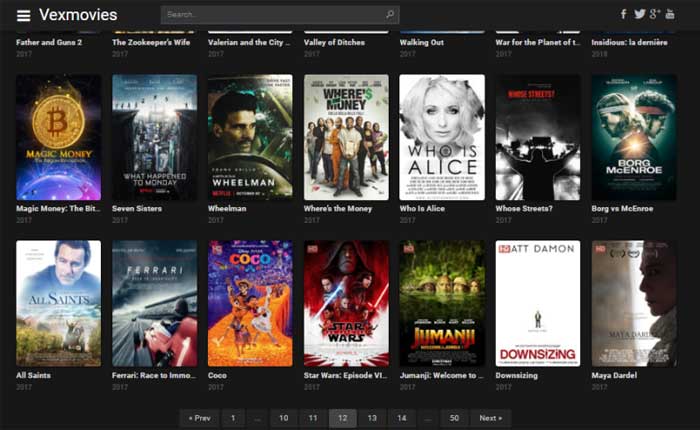Viewport: 700px width, 430px height.
Task: Select current page 12 button
Action: [x=342, y=418]
